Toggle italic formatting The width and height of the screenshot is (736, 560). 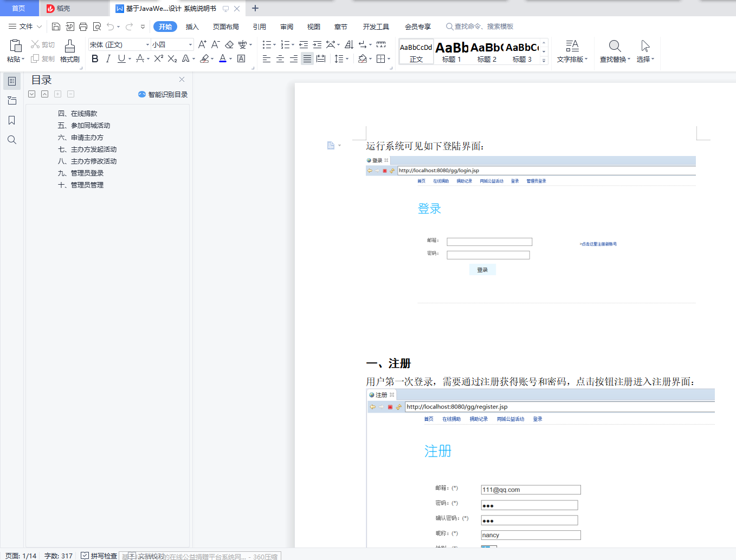click(x=108, y=58)
